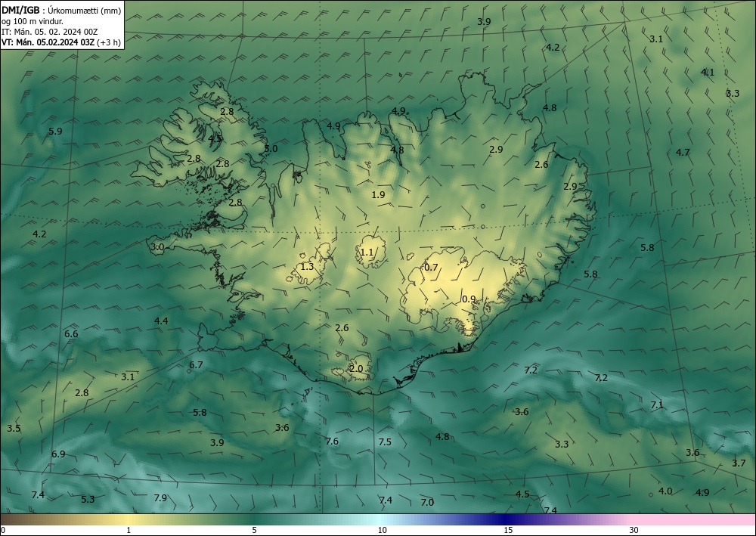Click the 0.9 value on the large glacier

pos(469,299)
